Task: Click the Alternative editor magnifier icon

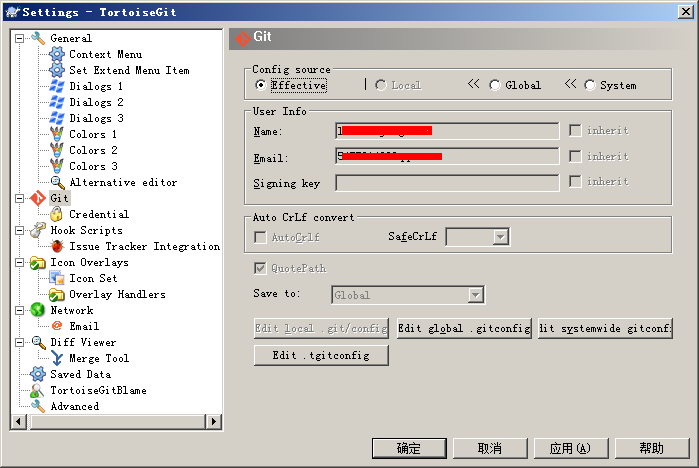Action: pyautogui.click(x=57, y=182)
